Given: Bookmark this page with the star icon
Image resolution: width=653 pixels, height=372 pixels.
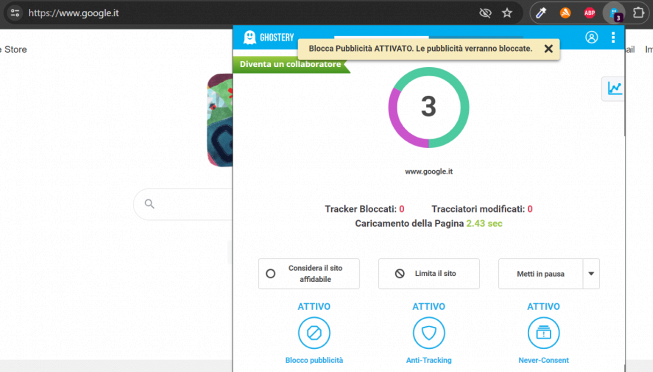Looking at the screenshot, I should point(507,13).
